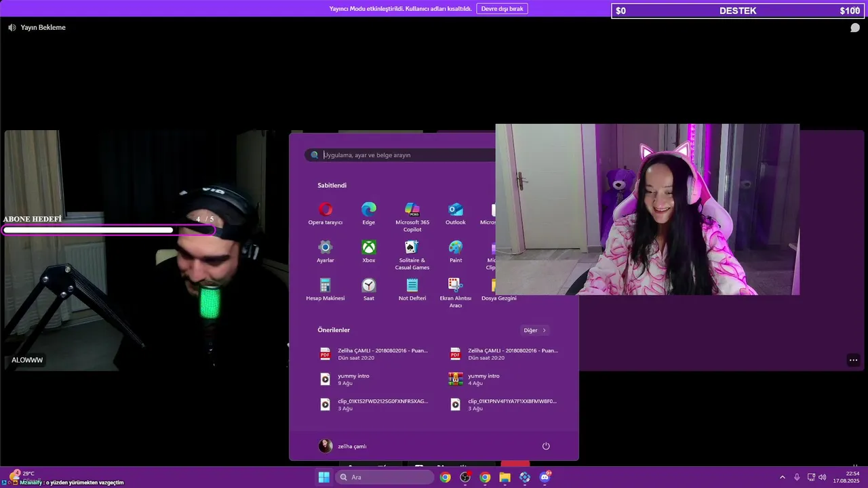
Task: Open the first Chrome taskbar icon
Action: tap(445, 477)
